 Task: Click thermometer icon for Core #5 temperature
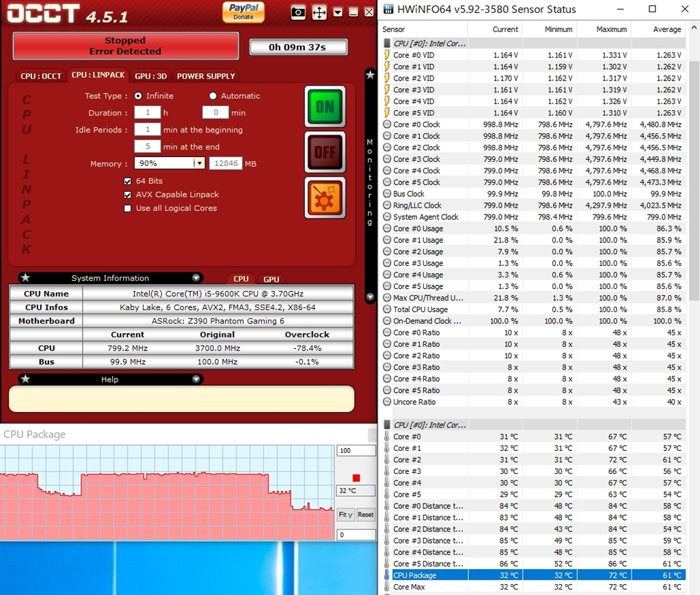tap(387, 494)
